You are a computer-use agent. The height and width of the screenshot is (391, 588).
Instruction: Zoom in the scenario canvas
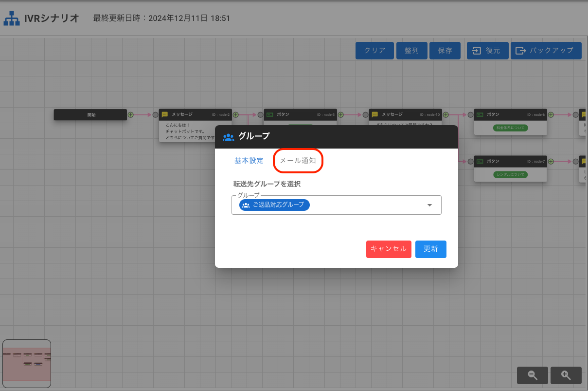click(566, 375)
